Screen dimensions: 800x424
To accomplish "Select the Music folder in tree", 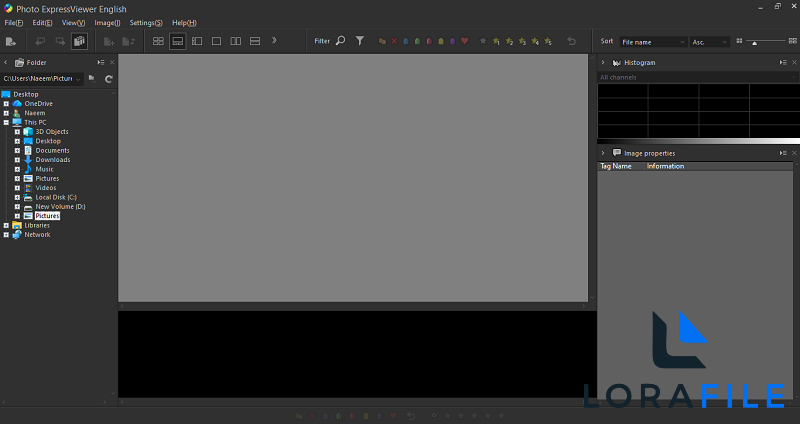I will click(44, 169).
